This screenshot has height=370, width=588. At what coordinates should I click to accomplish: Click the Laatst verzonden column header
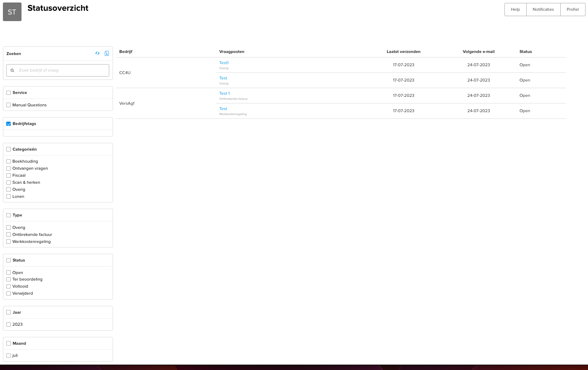(x=403, y=52)
